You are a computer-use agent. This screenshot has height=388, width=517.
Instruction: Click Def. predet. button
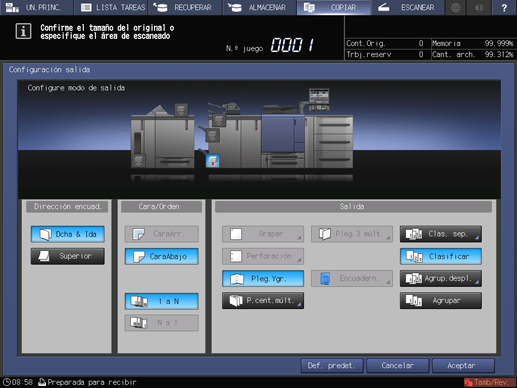pos(332,366)
